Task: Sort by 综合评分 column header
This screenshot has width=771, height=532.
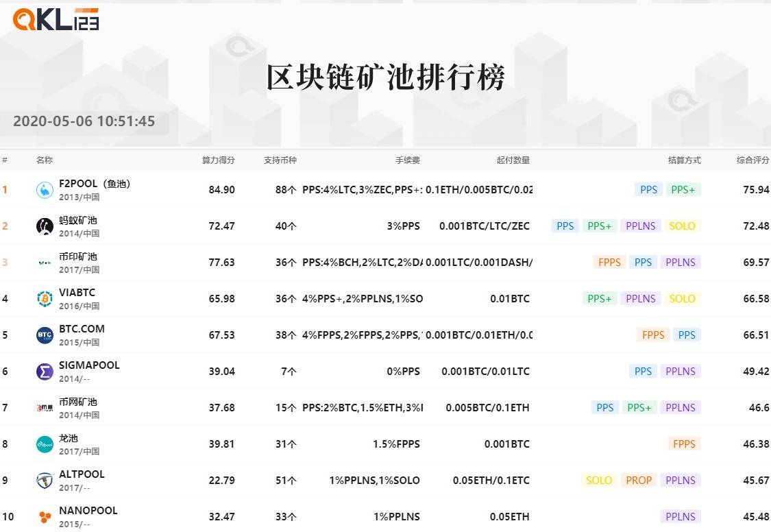Action: point(752,160)
